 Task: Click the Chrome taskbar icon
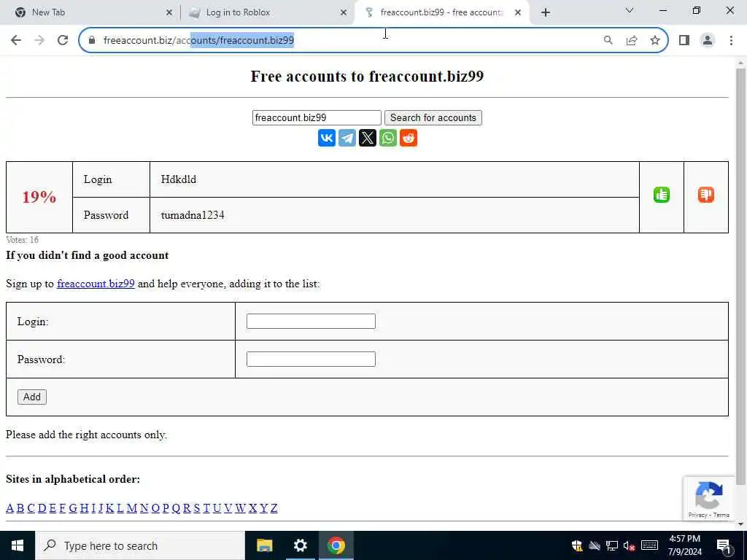click(336, 545)
